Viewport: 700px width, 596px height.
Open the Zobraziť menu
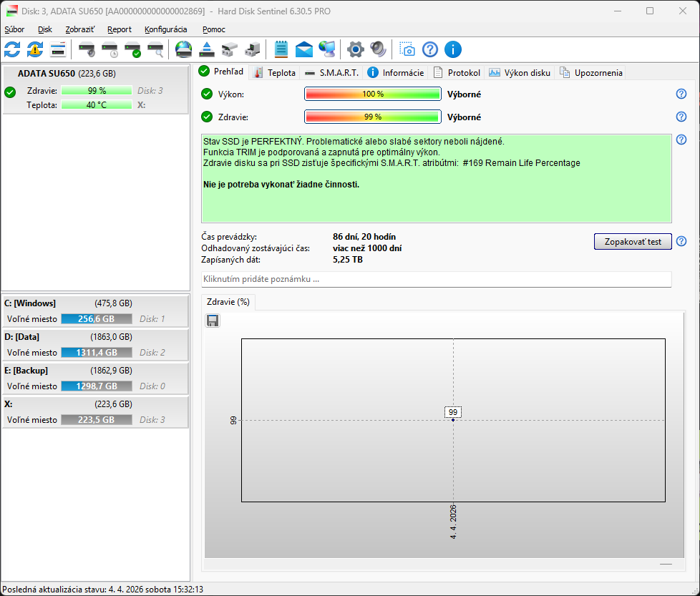click(80, 29)
